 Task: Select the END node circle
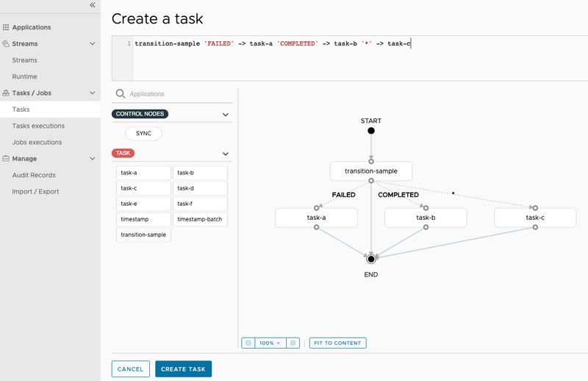pos(371,259)
